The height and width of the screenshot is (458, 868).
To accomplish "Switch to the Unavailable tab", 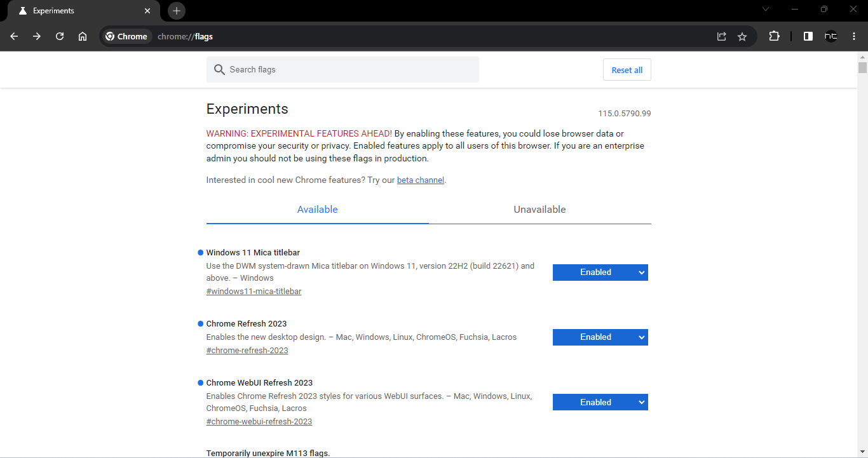I will tap(540, 210).
